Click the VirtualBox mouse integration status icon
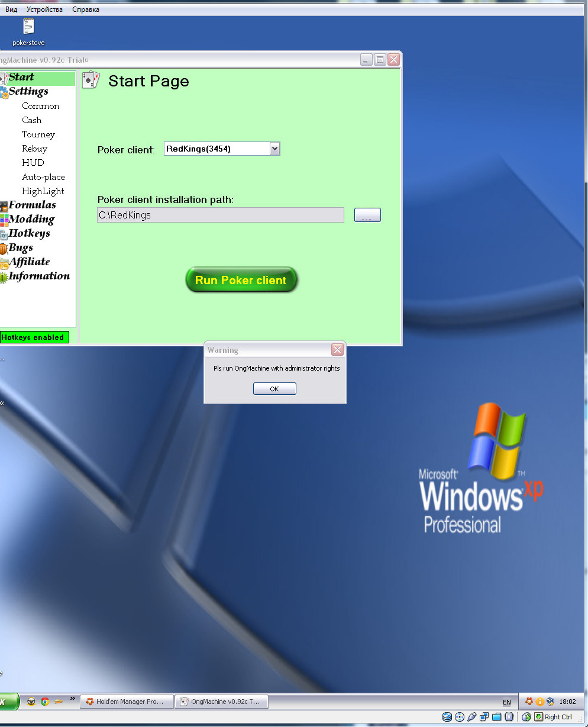The height and width of the screenshot is (727, 588). coord(526,717)
